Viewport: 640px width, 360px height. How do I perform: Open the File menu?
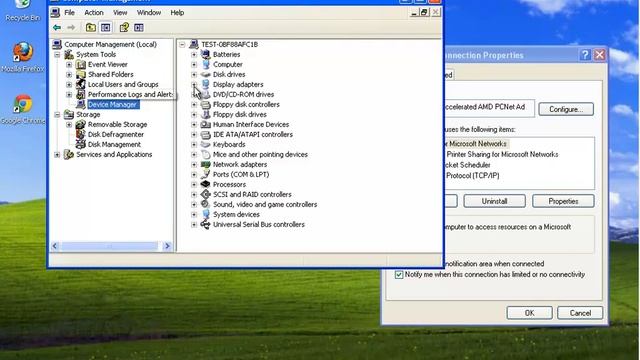point(69,13)
